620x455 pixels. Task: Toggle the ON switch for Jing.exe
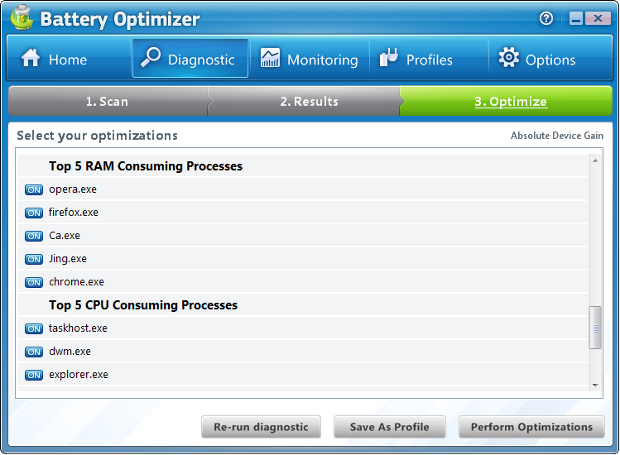[34, 259]
